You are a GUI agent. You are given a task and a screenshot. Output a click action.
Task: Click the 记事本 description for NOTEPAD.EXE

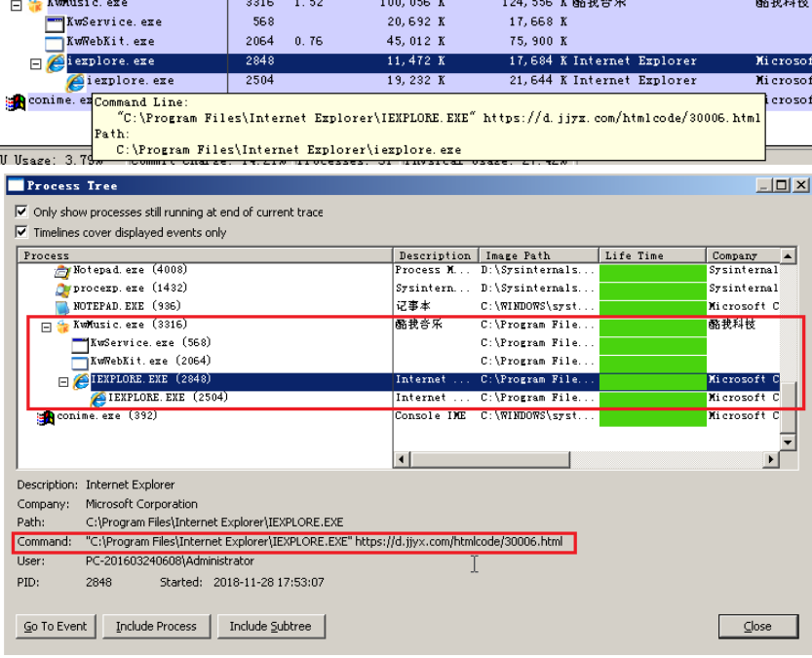coord(412,306)
